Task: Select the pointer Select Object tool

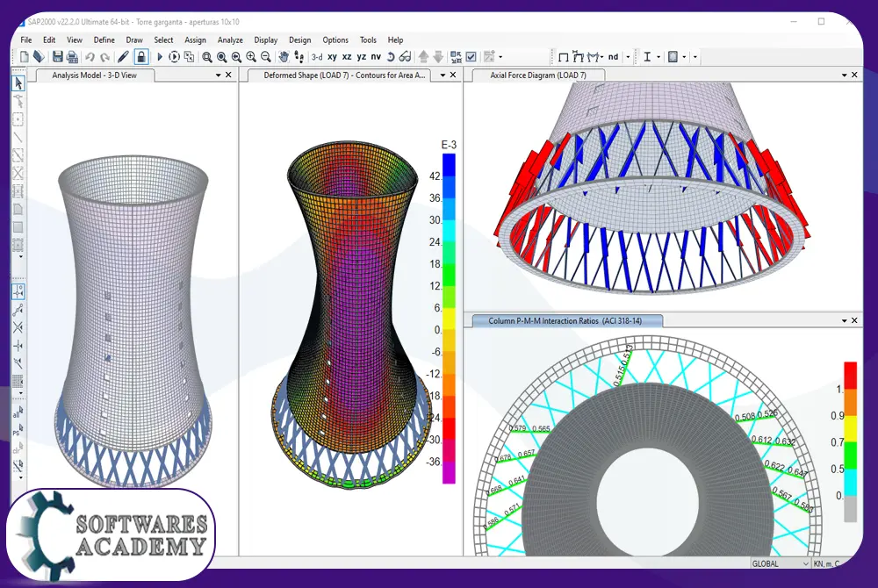Action: 18,83
